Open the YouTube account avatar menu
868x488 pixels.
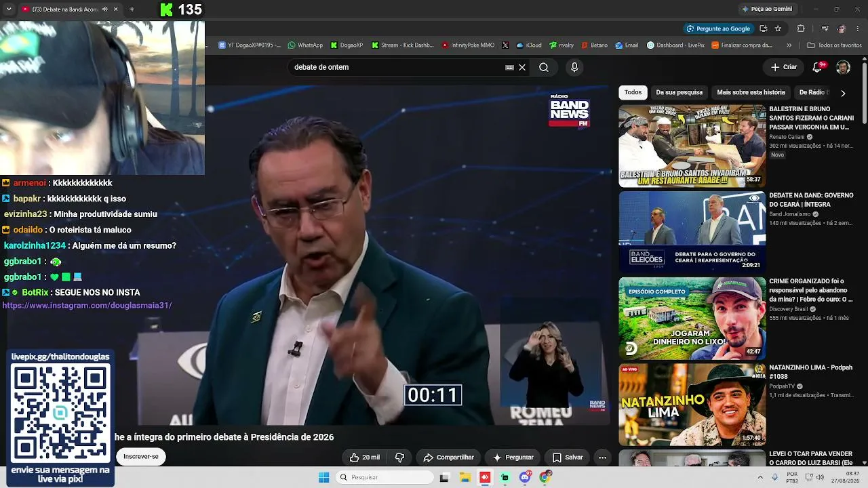843,67
